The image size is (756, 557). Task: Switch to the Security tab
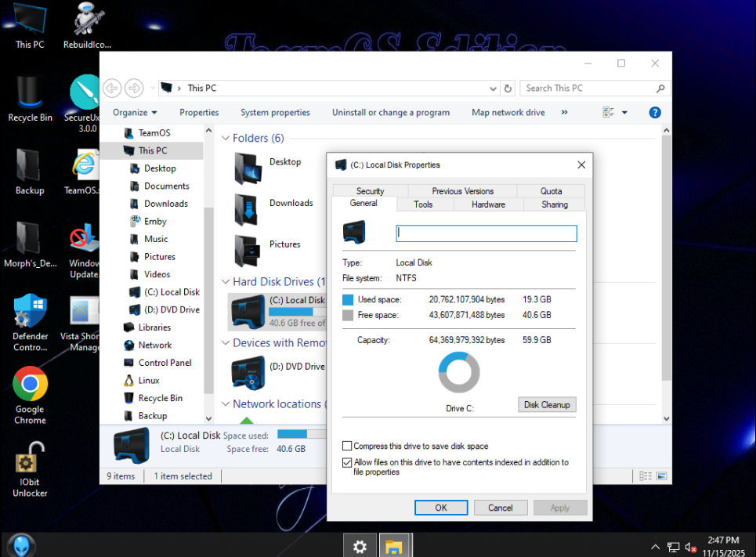(x=370, y=191)
